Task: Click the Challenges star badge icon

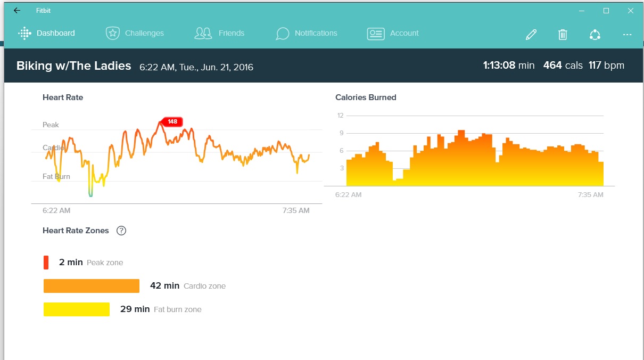Action: tap(112, 33)
